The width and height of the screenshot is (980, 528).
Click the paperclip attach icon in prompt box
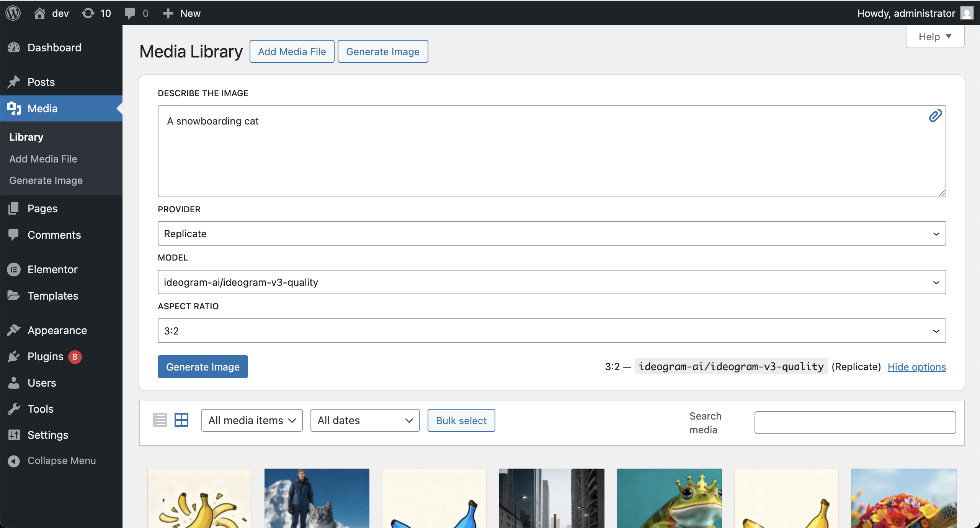tap(935, 116)
